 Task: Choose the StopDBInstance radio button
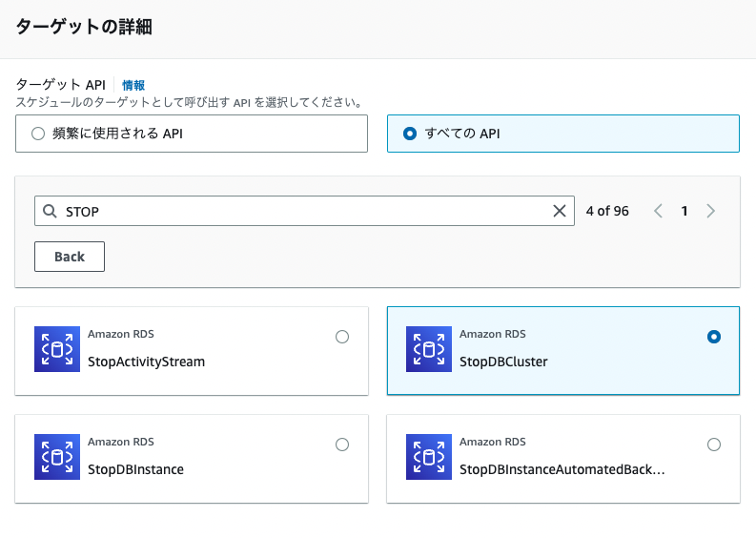point(342,445)
